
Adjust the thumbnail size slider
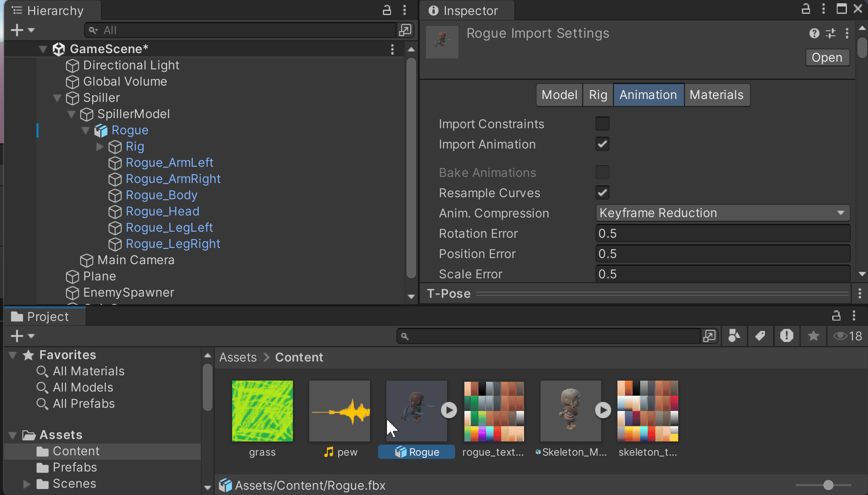coord(828,485)
